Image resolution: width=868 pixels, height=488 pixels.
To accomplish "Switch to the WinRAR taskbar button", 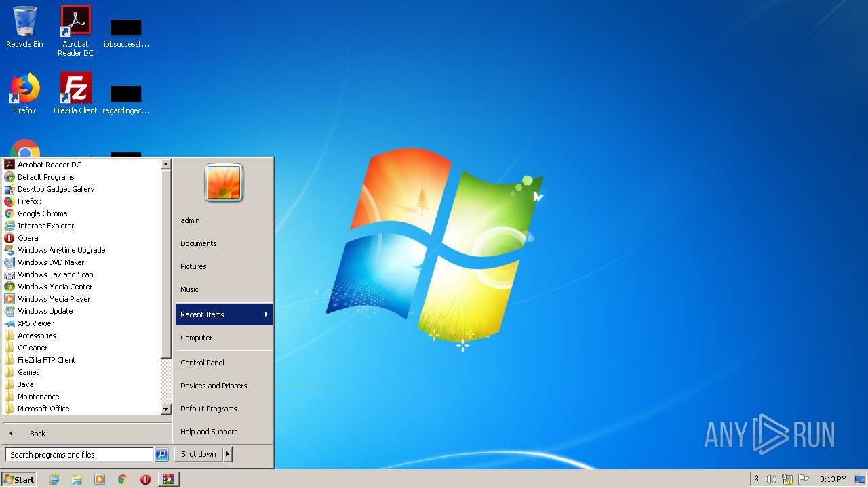I will [169, 479].
